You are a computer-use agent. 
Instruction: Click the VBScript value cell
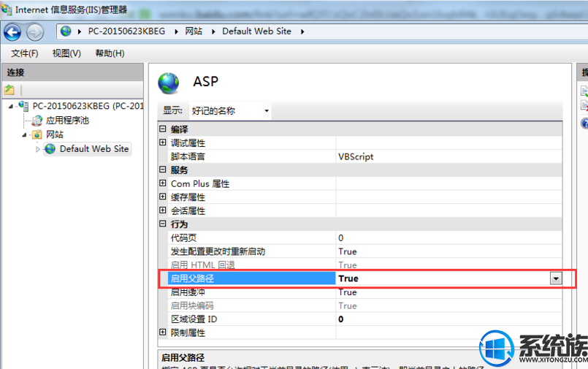click(449, 156)
